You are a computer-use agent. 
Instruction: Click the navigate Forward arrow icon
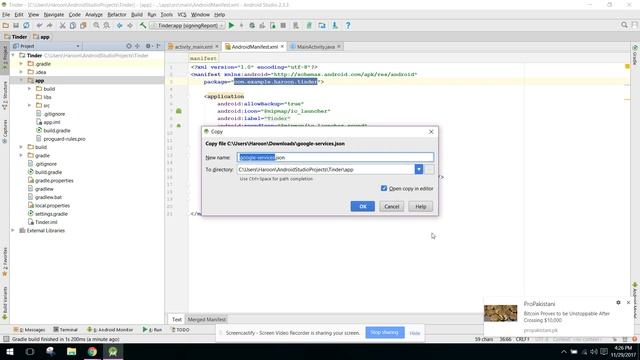[130, 25]
